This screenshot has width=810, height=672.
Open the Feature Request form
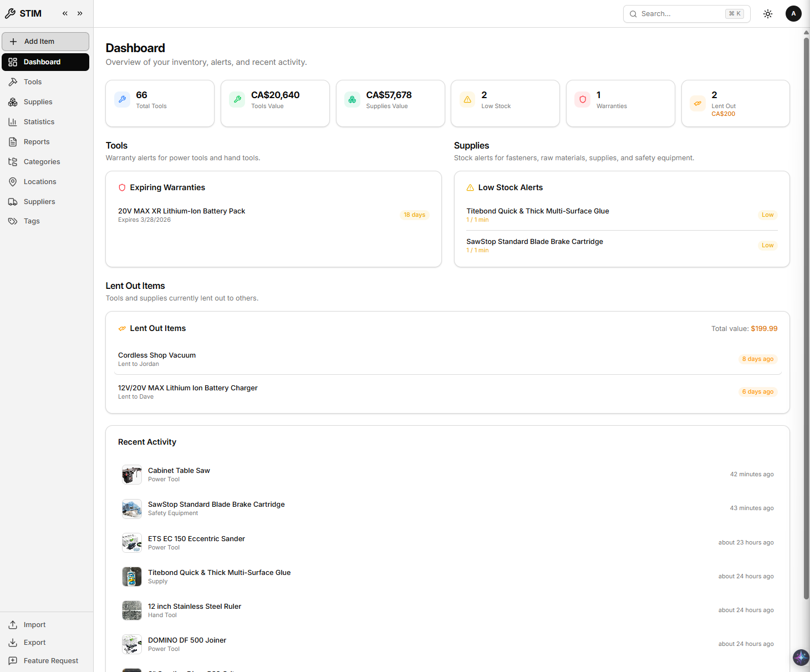50,660
